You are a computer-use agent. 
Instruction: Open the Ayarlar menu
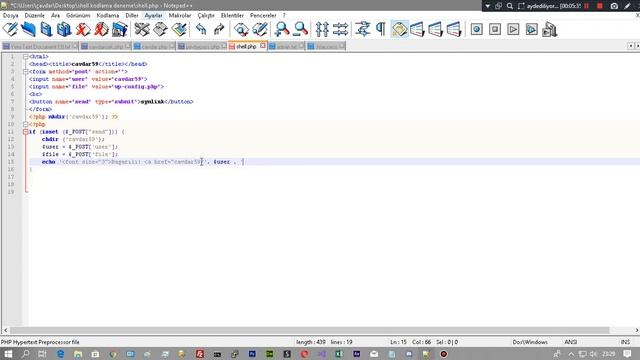click(153, 16)
